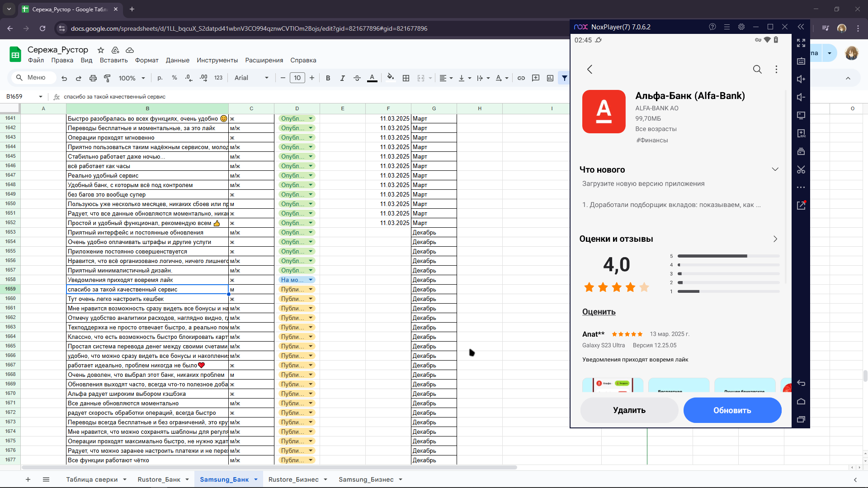Image resolution: width=868 pixels, height=488 pixels.
Task: Click the NoxPlayer screenshot scissors icon
Action: 801,169
